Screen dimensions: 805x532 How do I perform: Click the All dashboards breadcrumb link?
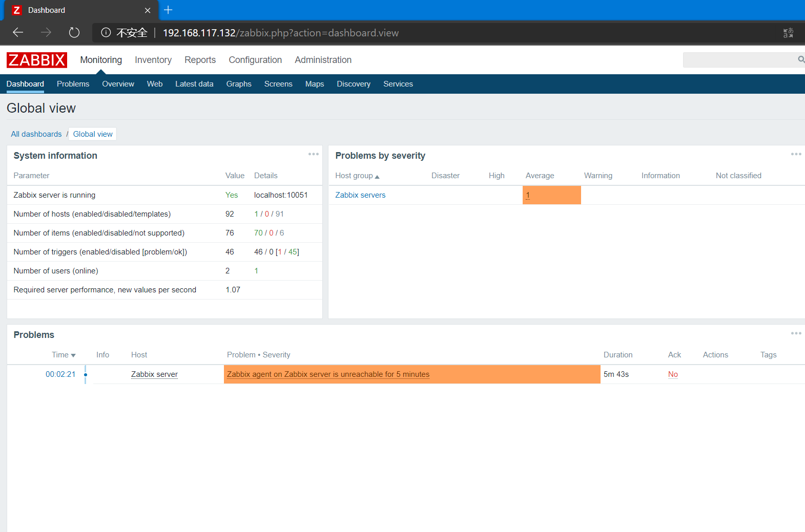click(x=36, y=134)
